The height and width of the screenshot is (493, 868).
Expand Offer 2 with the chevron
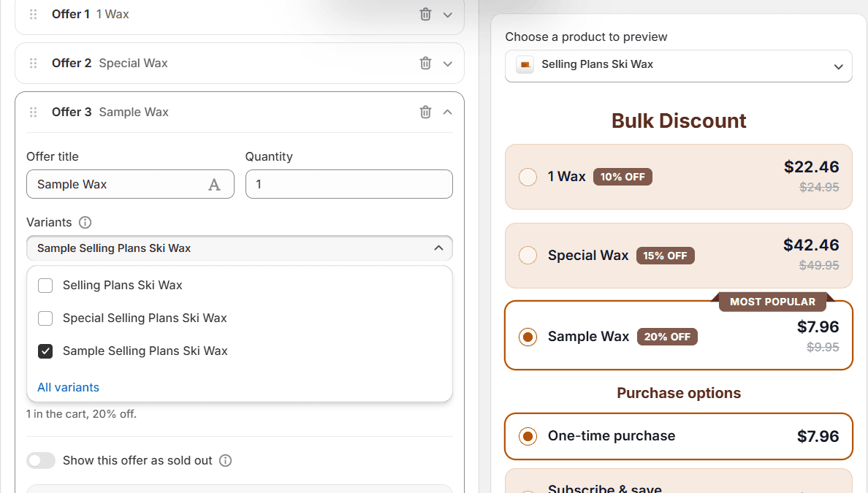[x=448, y=64]
